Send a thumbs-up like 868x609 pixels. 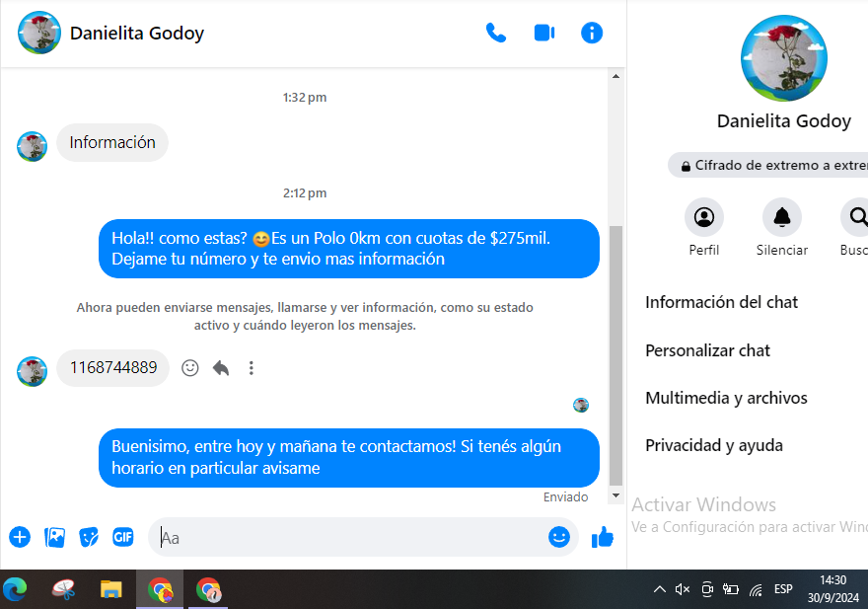(x=602, y=537)
